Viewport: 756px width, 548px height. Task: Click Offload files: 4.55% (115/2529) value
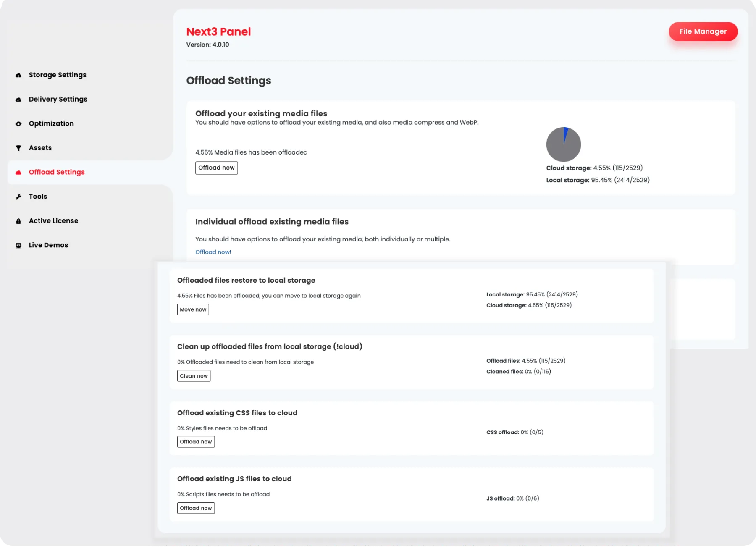coord(526,361)
